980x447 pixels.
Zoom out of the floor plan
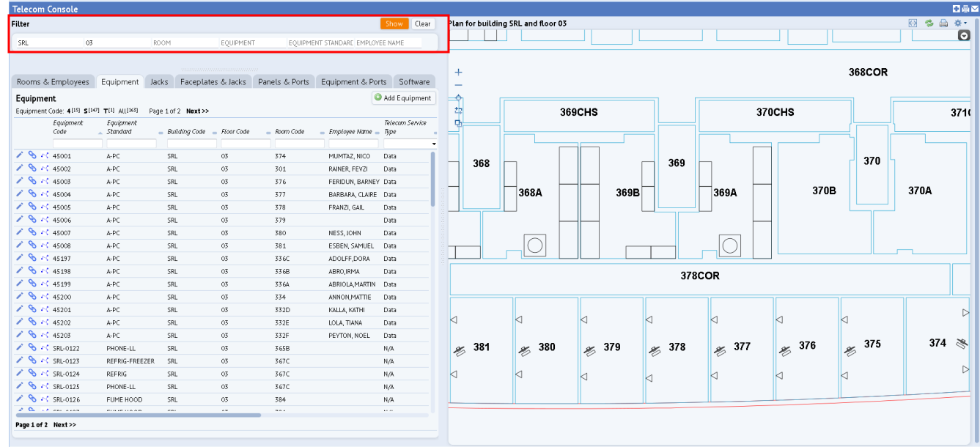click(x=459, y=84)
